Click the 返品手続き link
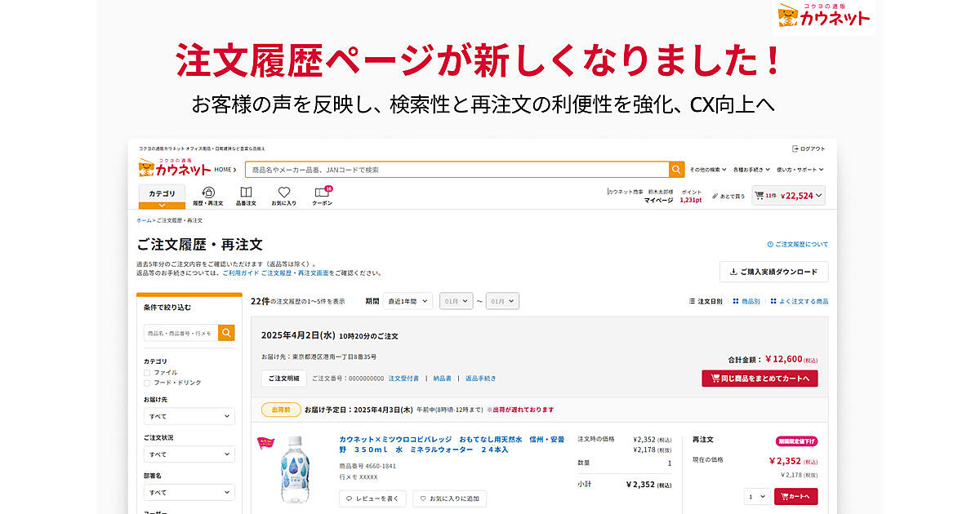Screen dimensions: 980x514 click(480, 379)
